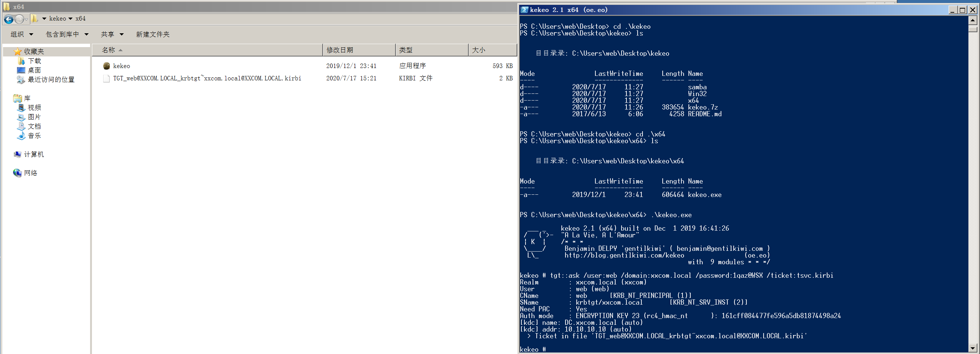Select 计算机 computer in navigation pane
Image resolution: width=980 pixels, height=354 pixels.
click(34, 154)
